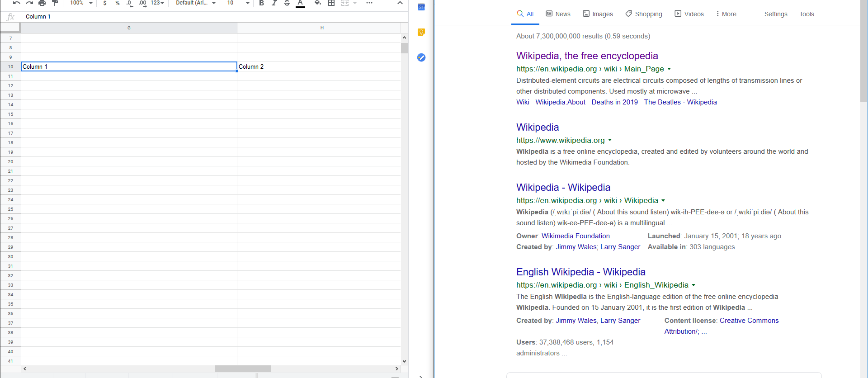Toggle italic formatting

click(274, 3)
